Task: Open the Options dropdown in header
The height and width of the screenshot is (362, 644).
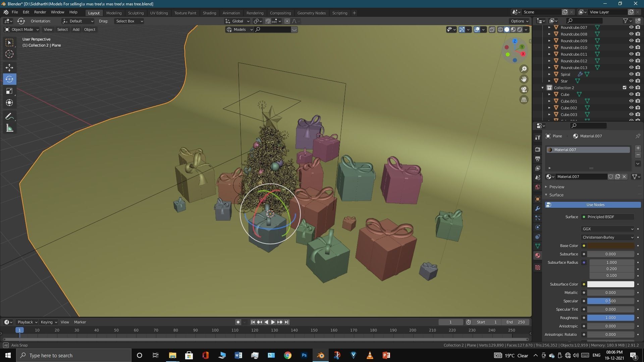Action: 520,21
